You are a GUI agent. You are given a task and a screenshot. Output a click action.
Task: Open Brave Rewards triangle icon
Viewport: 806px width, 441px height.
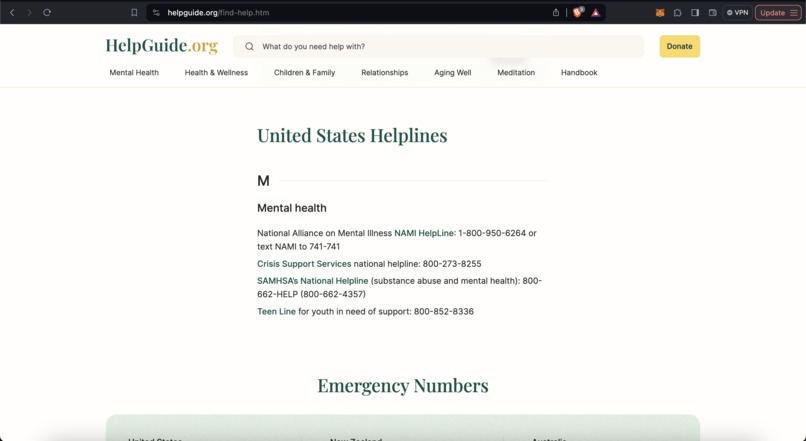click(596, 13)
